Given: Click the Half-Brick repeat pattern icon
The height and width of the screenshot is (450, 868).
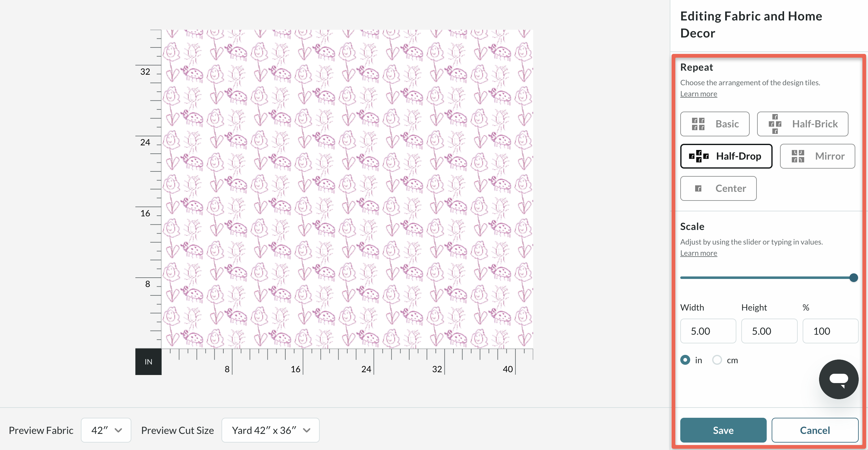Looking at the screenshot, I should [775, 124].
